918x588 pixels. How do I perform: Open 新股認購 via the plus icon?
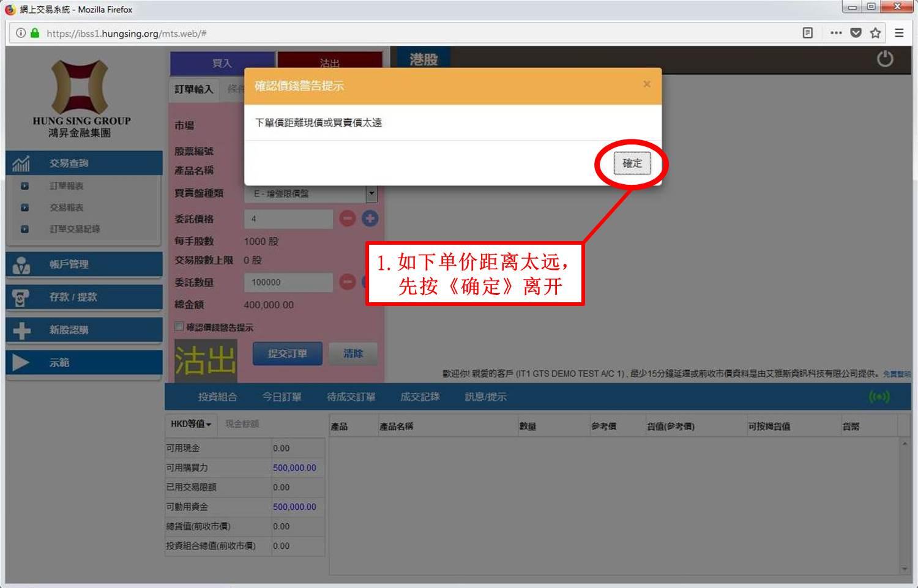[x=21, y=330]
